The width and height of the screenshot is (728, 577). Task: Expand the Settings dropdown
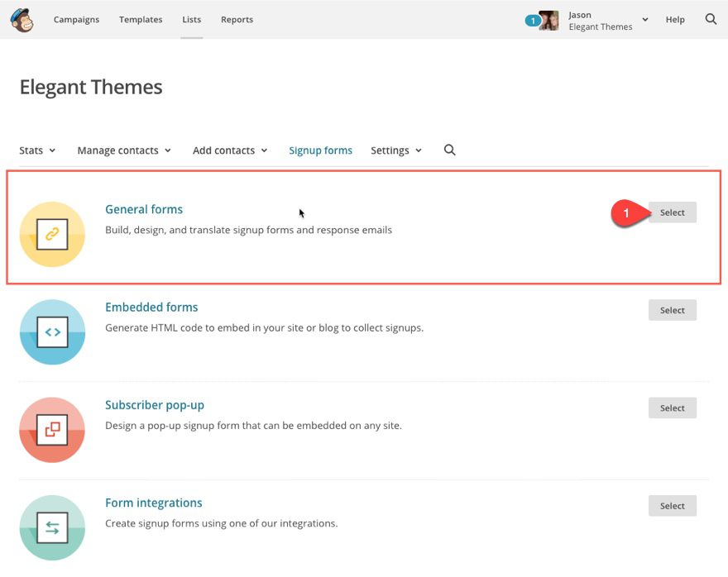(396, 150)
